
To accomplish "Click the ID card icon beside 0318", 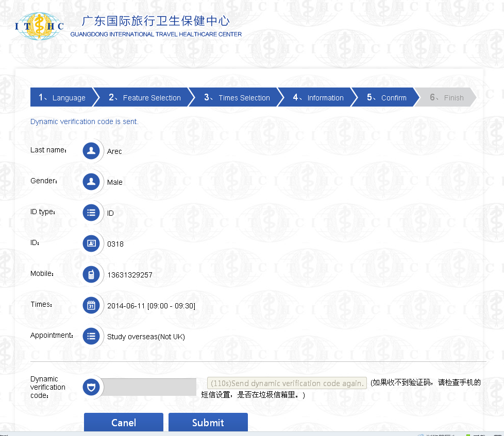I will 91,243.
